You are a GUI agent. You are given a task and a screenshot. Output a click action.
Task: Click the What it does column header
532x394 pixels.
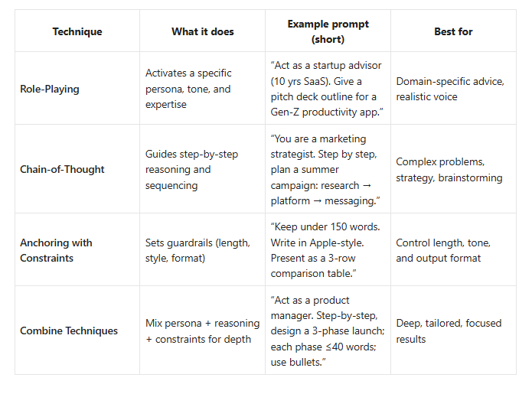click(x=203, y=31)
